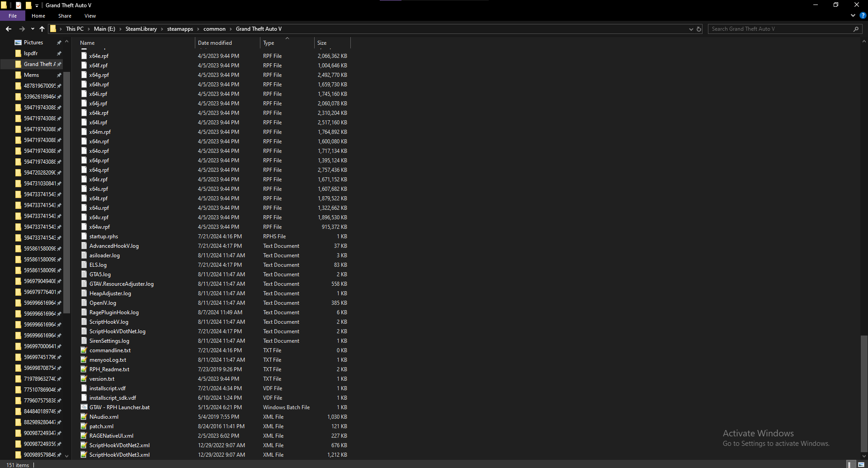Screen dimensions: 868x468
Task: Select file ScriptHookVDotNet2.xml
Action: pyautogui.click(x=119, y=445)
